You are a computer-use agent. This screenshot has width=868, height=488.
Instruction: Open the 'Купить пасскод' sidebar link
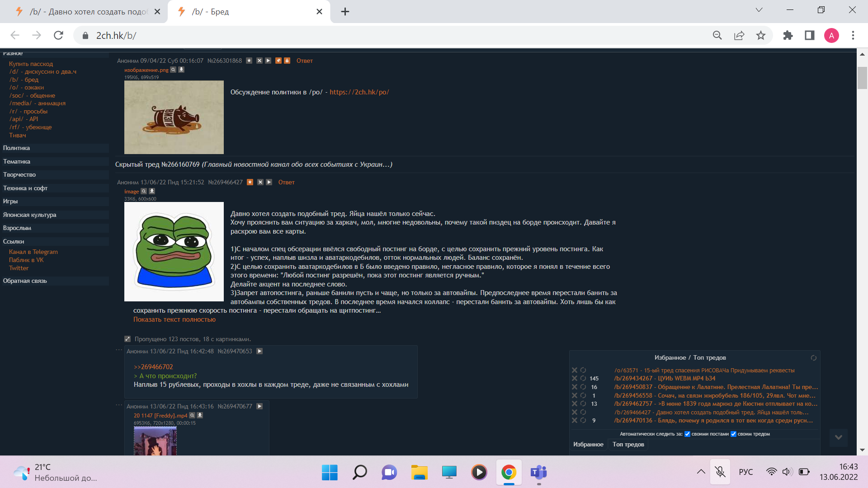coord(31,64)
